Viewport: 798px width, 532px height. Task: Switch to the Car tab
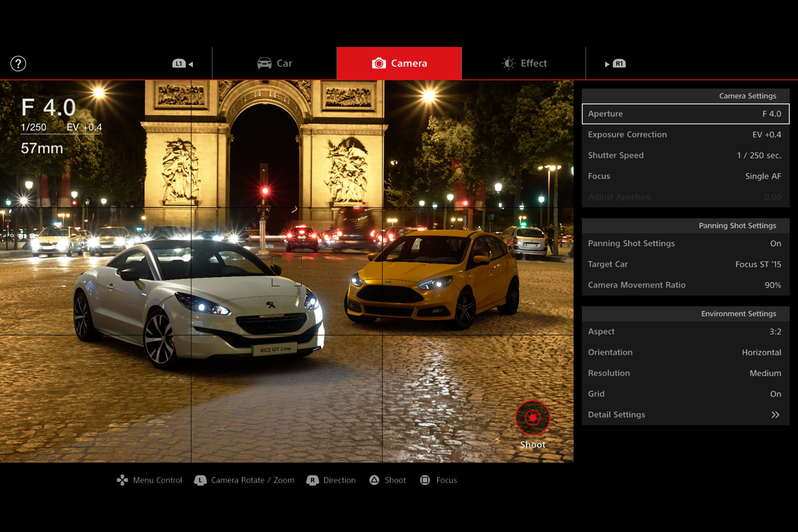click(x=275, y=64)
